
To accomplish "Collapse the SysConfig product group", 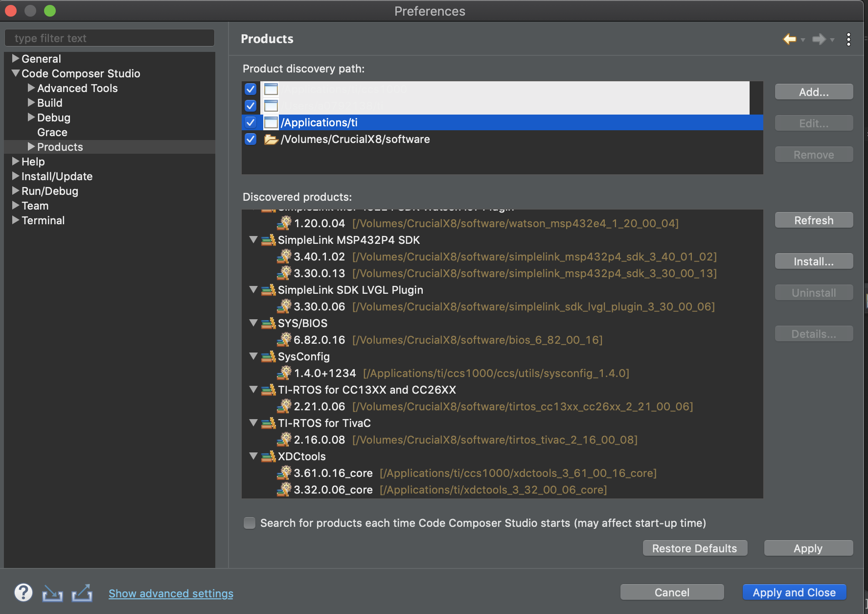I will coord(253,356).
